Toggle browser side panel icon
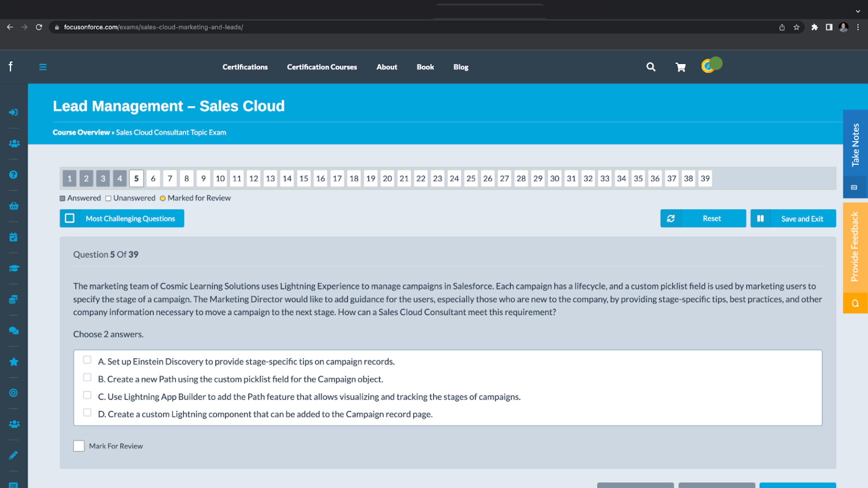This screenshot has width=868, height=488. [x=829, y=27]
